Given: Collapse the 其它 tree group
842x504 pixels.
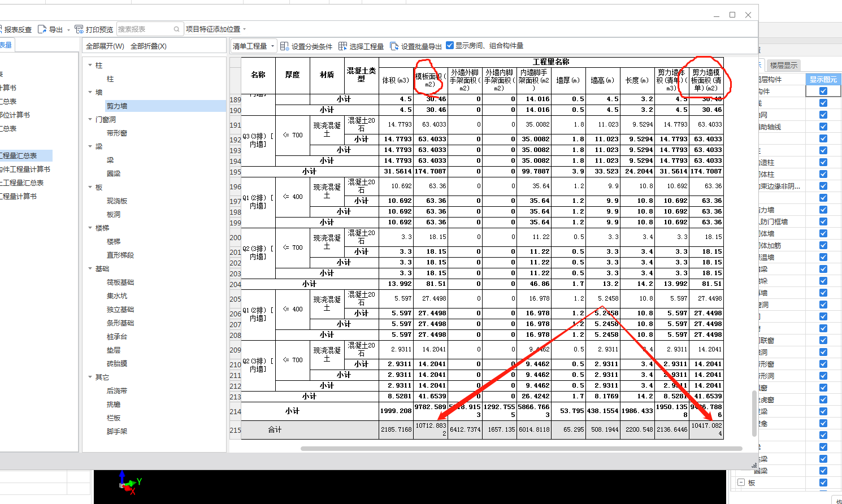Looking at the screenshot, I should [x=90, y=377].
